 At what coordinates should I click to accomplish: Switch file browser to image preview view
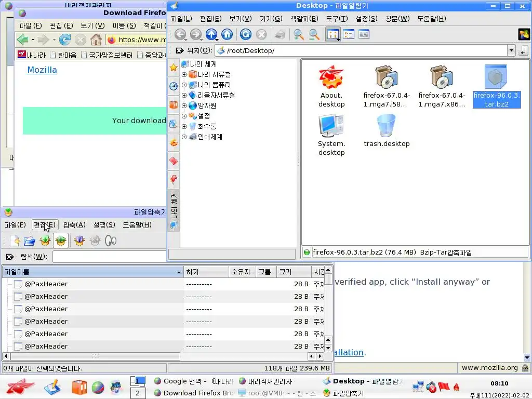[364, 34]
